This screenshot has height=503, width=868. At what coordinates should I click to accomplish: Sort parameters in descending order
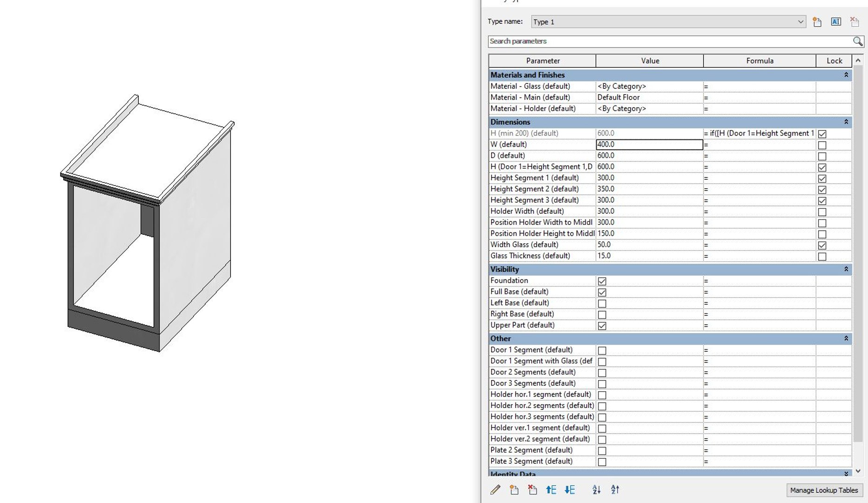pyautogui.click(x=615, y=489)
